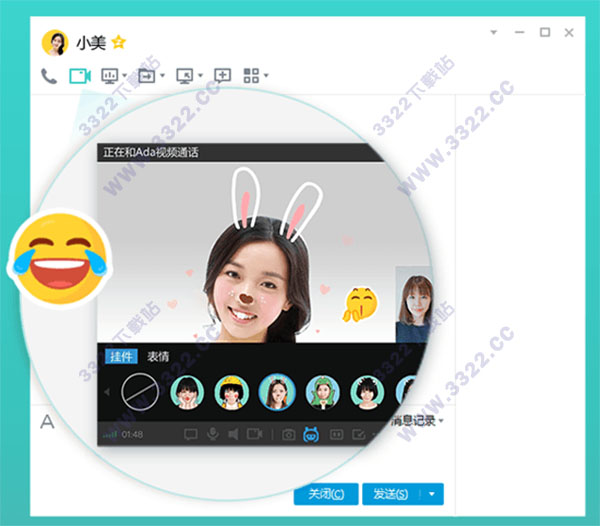600x526 pixels.
Task: Mute the speaker in the video call
Action: tap(233, 435)
